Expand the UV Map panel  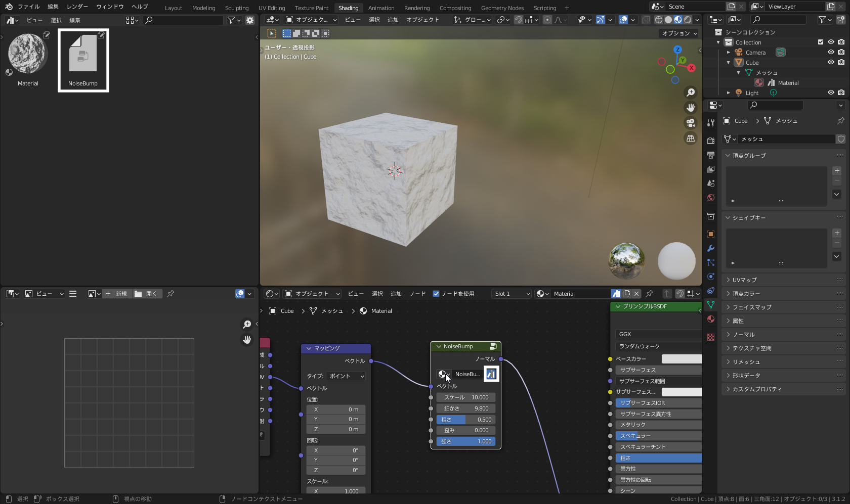click(744, 280)
